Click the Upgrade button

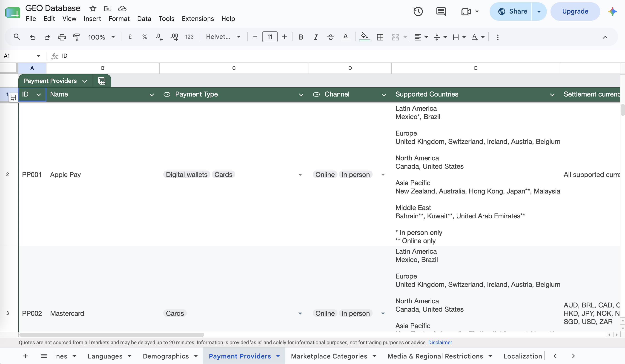pyautogui.click(x=575, y=11)
